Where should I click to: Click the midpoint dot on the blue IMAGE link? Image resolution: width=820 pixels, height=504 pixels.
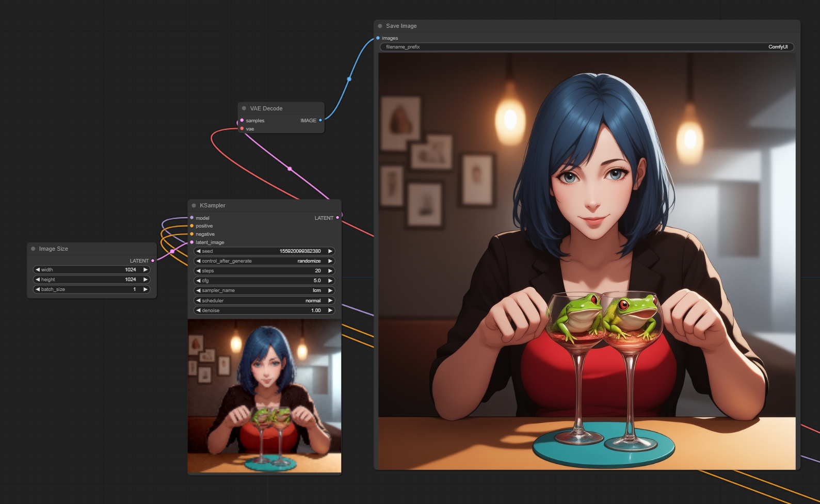349,79
